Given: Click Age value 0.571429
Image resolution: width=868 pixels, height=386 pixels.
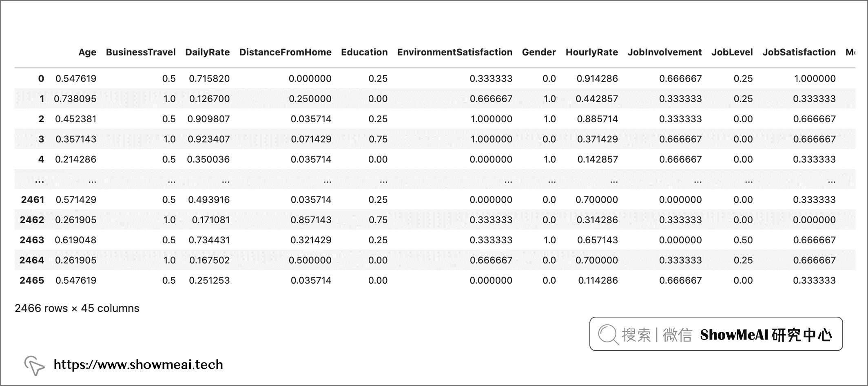Looking at the screenshot, I should [x=76, y=200].
